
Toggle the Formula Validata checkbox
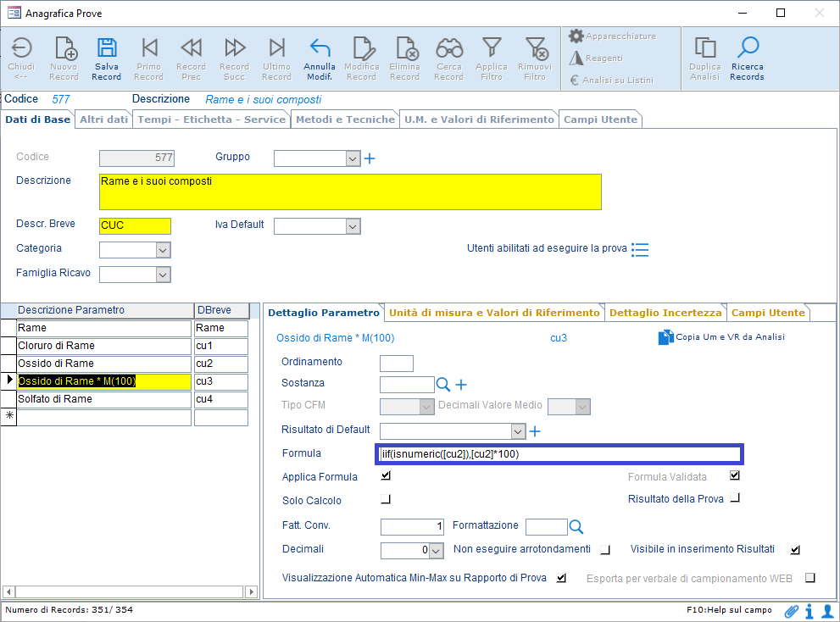coord(735,475)
